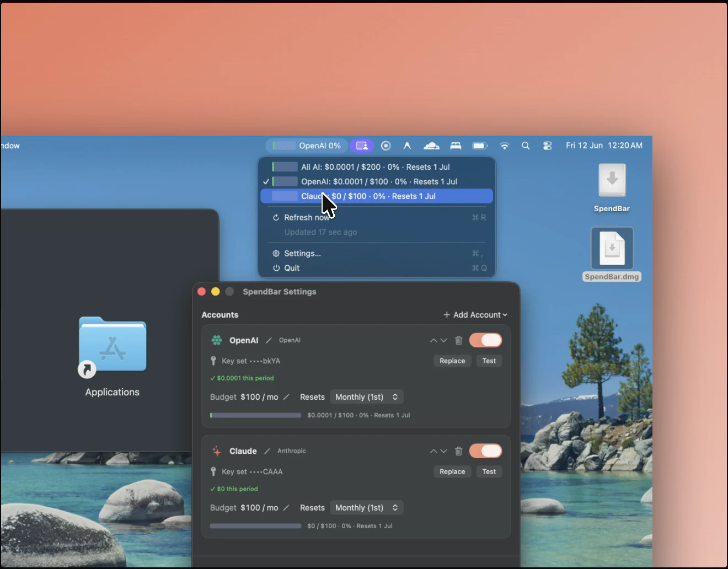This screenshot has height=569, width=728.
Task: Open the Wi-Fi menu bar icon
Action: pyautogui.click(x=504, y=146)
